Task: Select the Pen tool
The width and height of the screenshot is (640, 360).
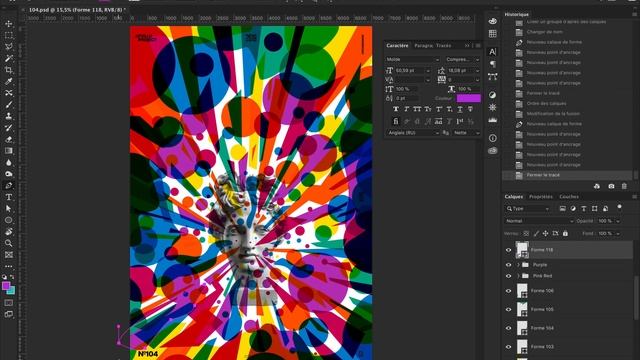Action: 9,185
